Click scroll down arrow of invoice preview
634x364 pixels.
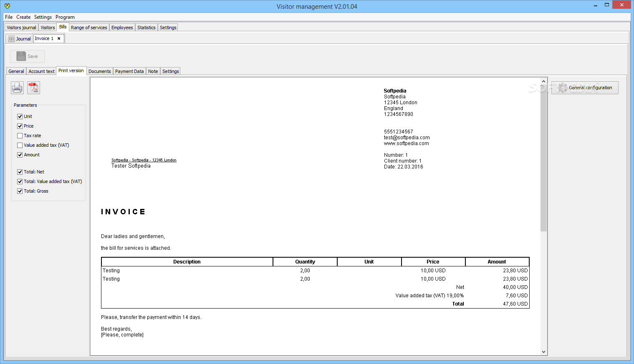[543, 352]
